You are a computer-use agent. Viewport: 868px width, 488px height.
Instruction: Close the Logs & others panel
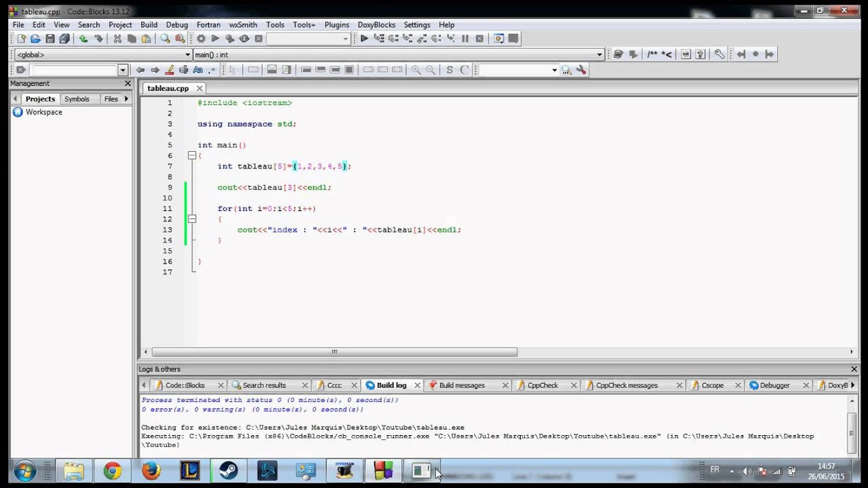pyautogui.click(x=854, y=369)
